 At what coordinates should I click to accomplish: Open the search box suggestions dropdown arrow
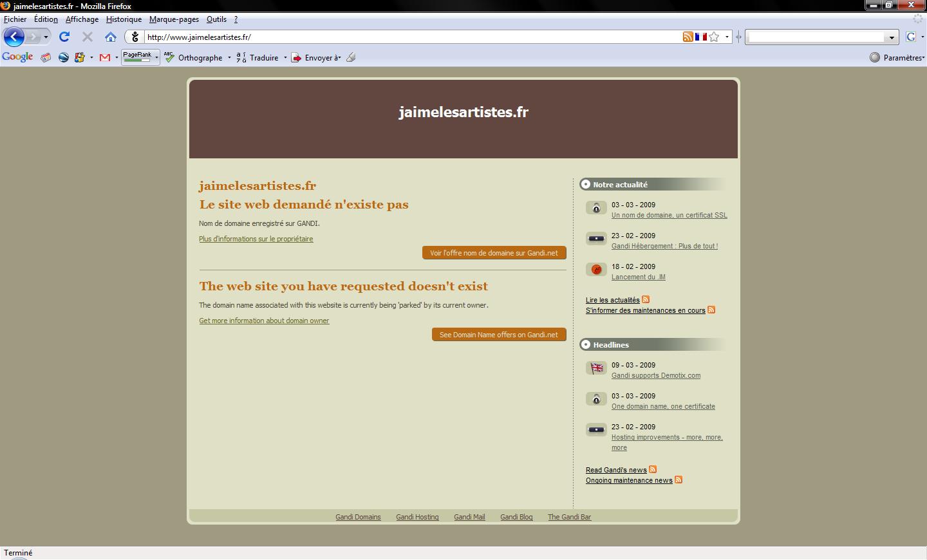tap(892, 37)
